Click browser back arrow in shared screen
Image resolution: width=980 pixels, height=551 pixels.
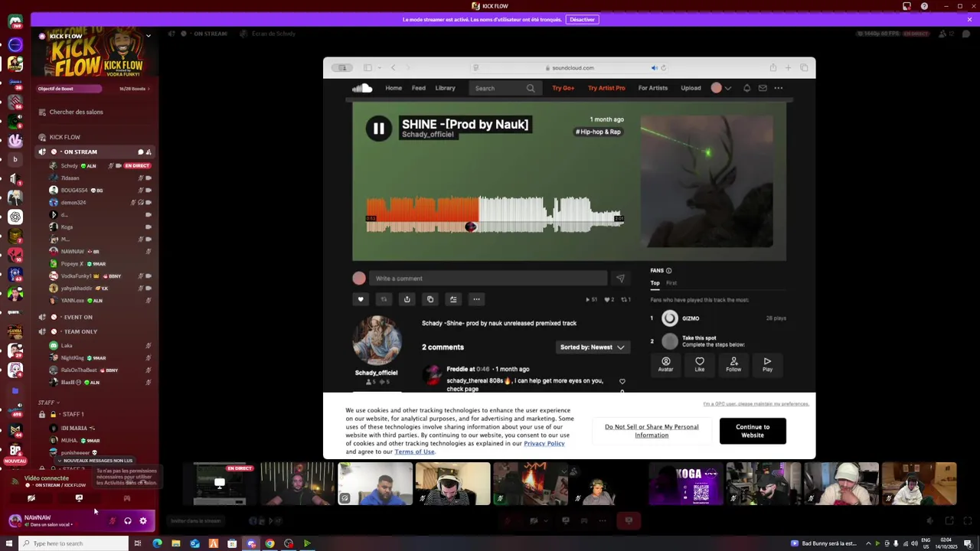[394, 67]
